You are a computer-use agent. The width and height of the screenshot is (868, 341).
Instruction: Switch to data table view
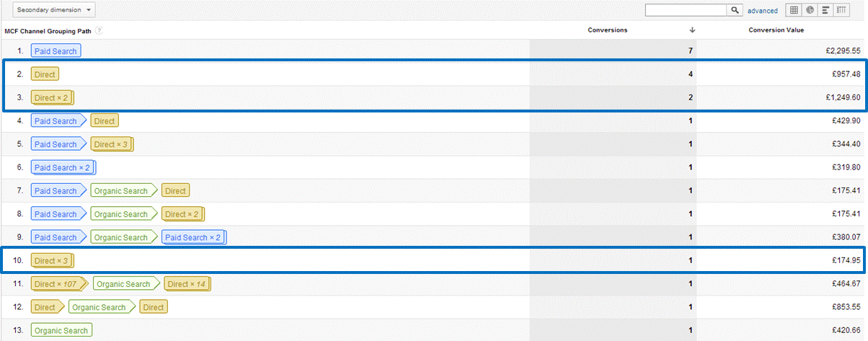point(794,10)
